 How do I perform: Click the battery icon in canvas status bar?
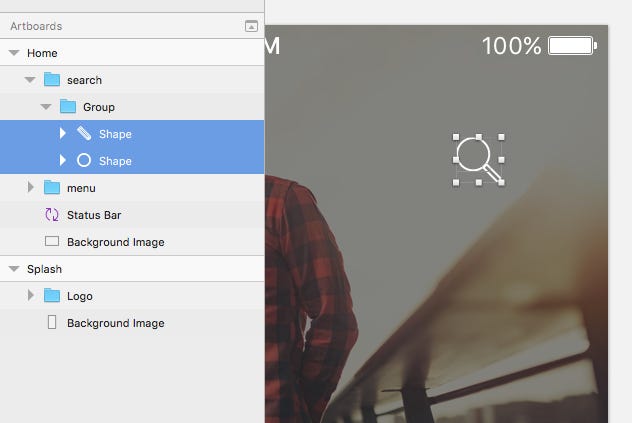point(572,46)
